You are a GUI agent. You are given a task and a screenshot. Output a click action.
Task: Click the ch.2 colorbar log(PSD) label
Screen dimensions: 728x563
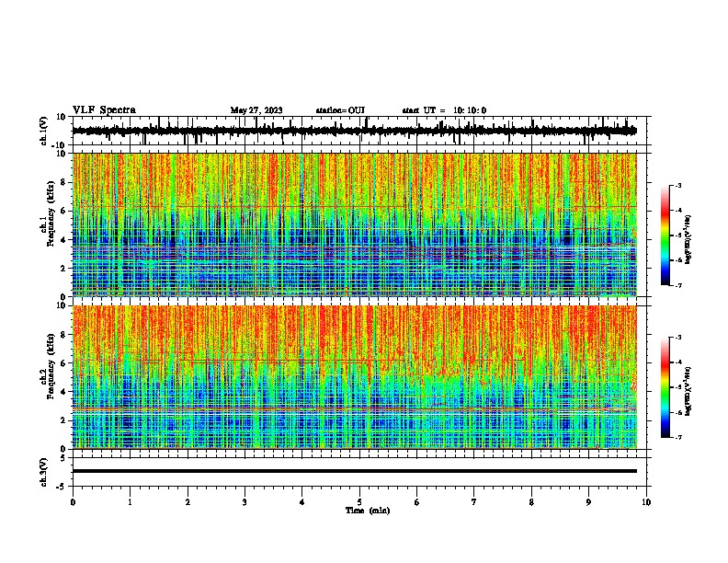pyautogui.click(x=688, y=391)
